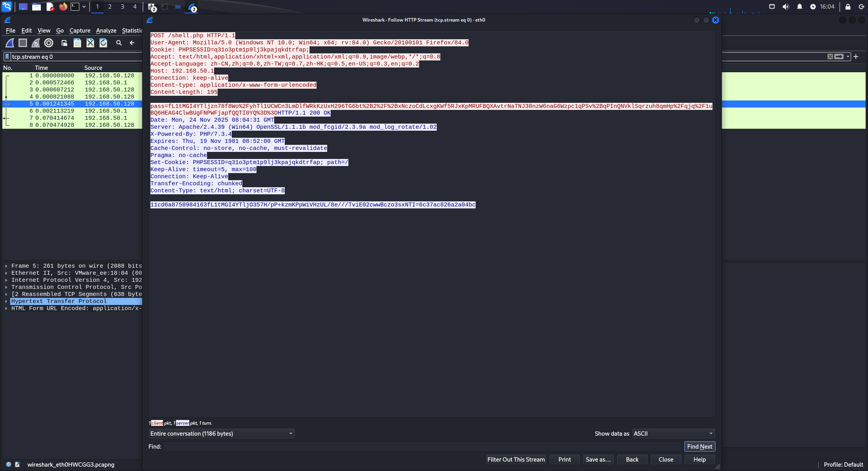Click the close capture file icon
This screenshot has height=471, width=868.
click(x=90, y=43)
